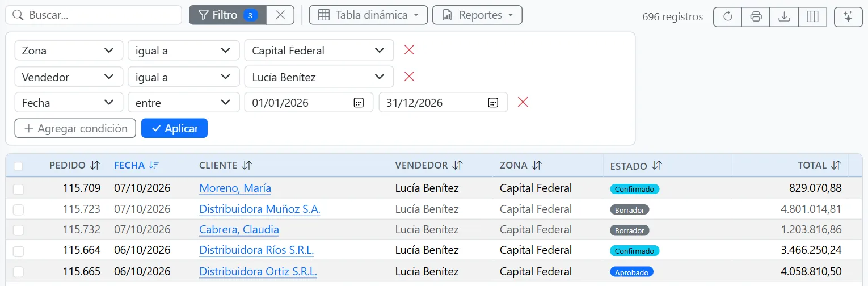The width and height of the screenshot is (868, 286).
Task: Click the refresh records icon
Action: 727,17
